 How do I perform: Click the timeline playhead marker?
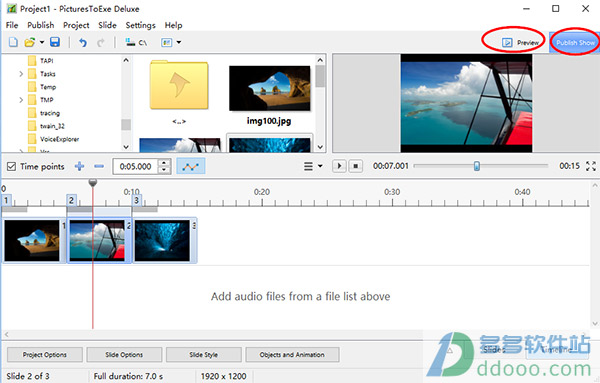coord(93,183)
